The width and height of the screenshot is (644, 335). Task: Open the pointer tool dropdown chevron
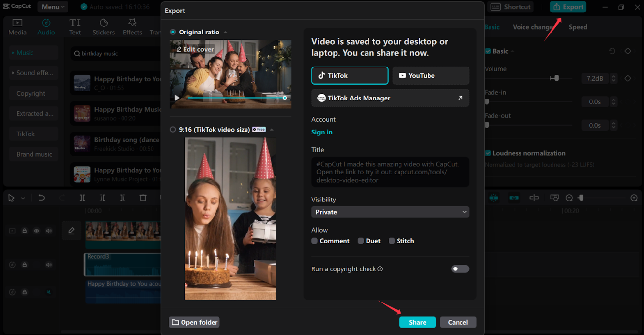coord(23,198)
